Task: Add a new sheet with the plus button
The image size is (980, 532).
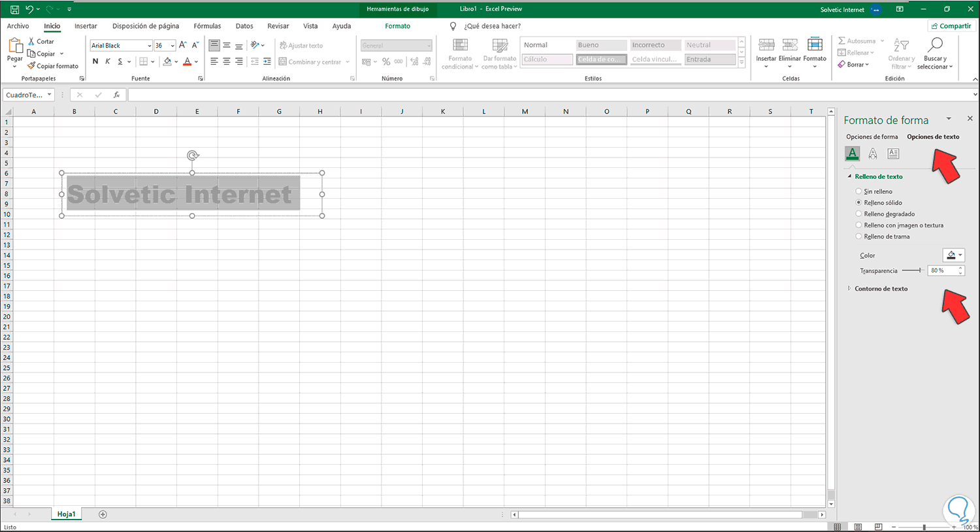Action: click(103, 514)
